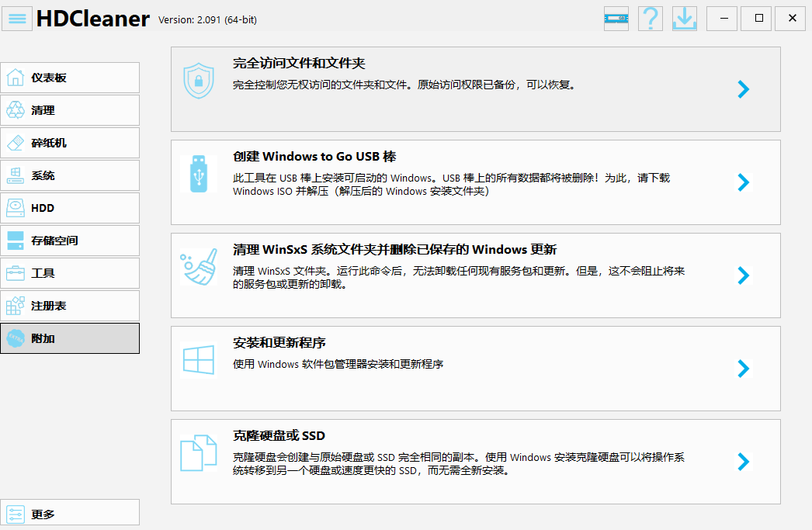The width and height of the screenshot is (812, 530).
Task: Maximize the HDCleaner window
Action: (756, 19)
